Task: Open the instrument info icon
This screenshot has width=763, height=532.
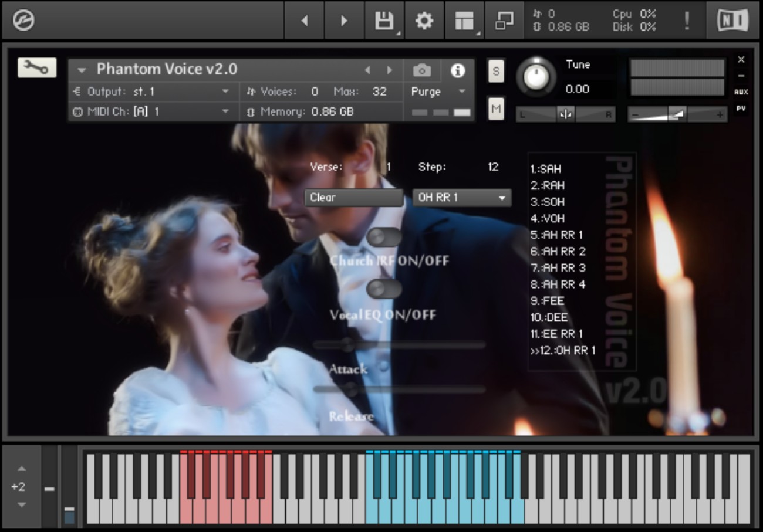Action: tap(458, 70)
